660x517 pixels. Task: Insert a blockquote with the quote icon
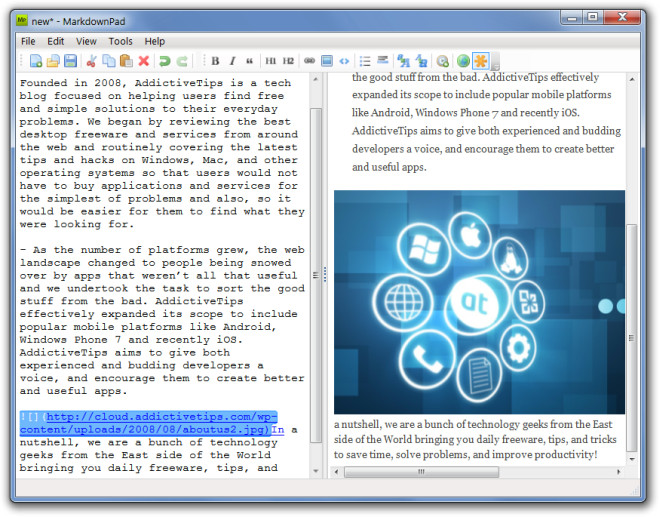[250, 61]
